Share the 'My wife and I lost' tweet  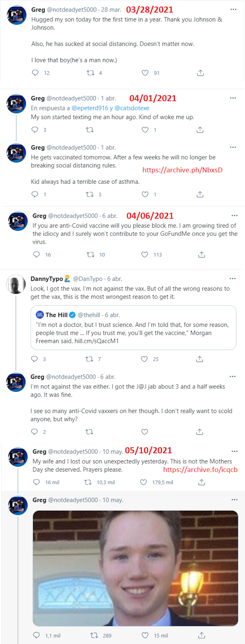202,482
